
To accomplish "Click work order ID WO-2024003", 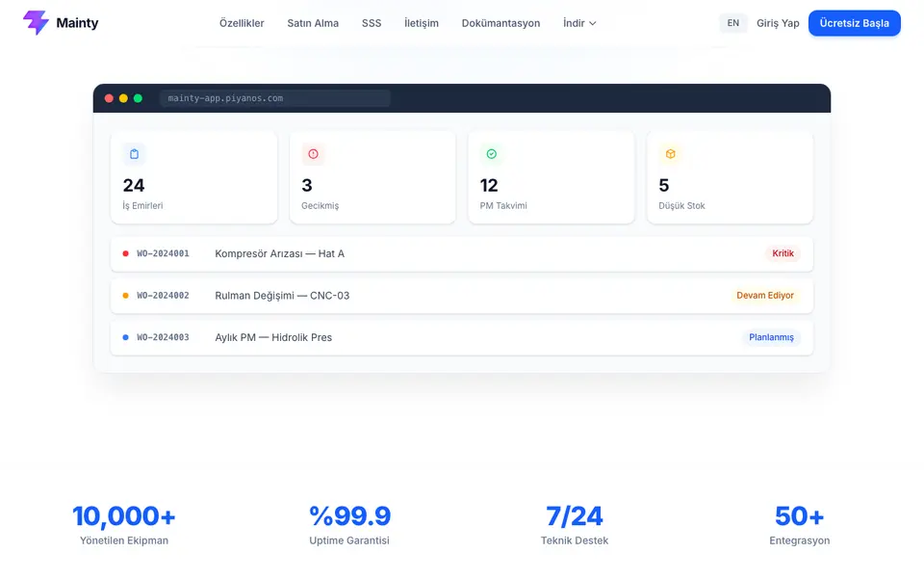I will coord(164,337).
